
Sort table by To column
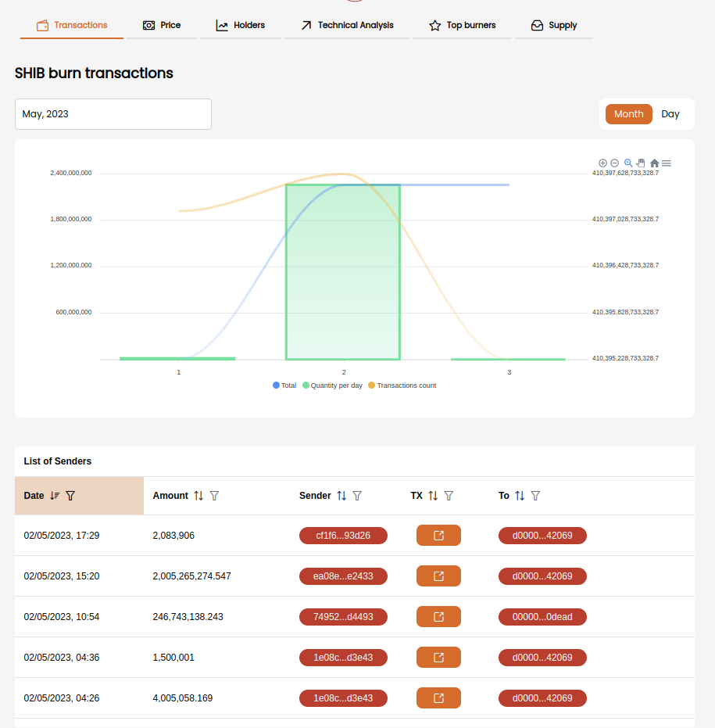tap(520, 496)
